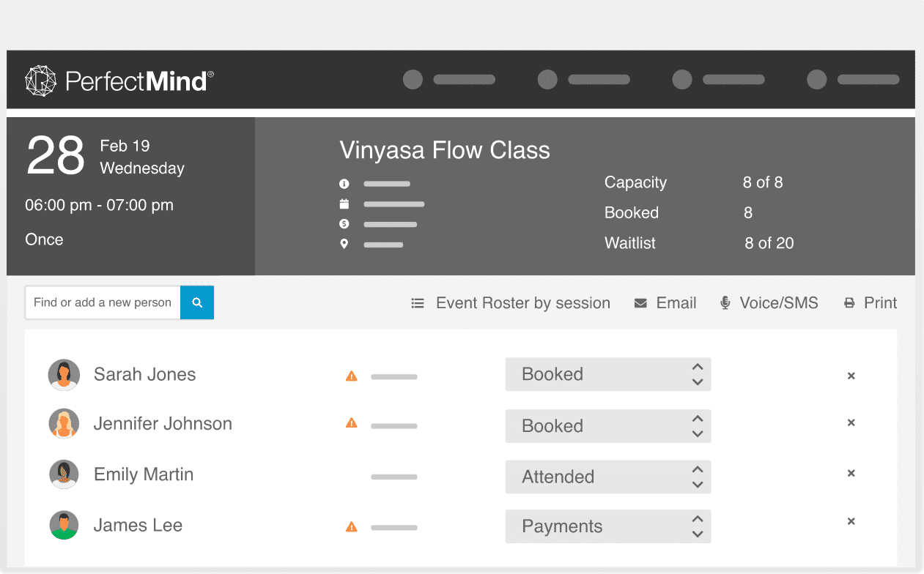Expand Emily Martin's Attended status dropdown
The height and width of the screenshot is (574, 924).
[x=607, y=477]
